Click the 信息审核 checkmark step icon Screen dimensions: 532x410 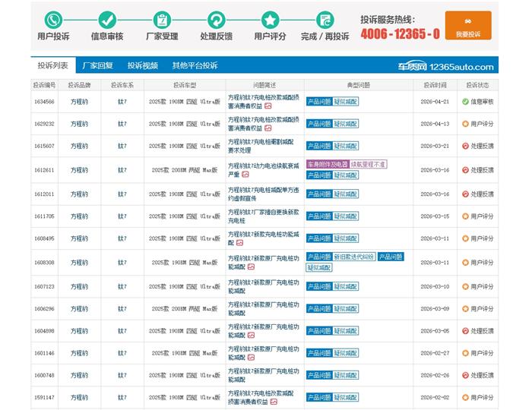click(x=106, y=20)
